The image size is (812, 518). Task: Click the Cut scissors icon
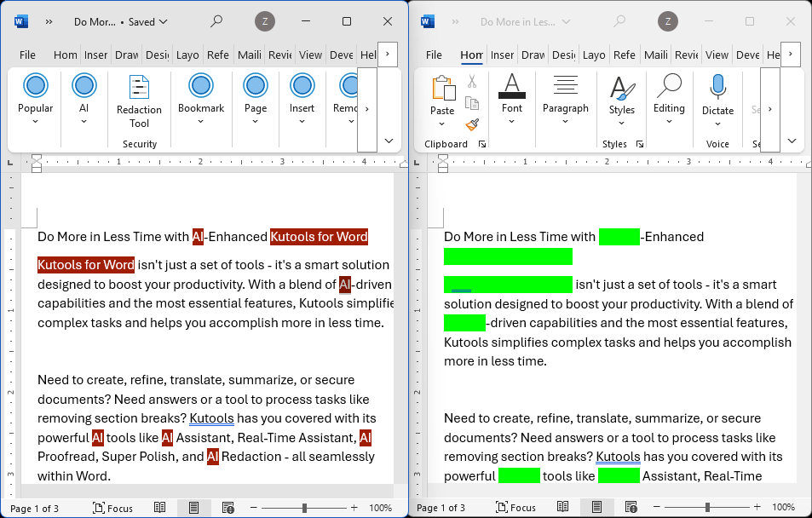point(472,81)
